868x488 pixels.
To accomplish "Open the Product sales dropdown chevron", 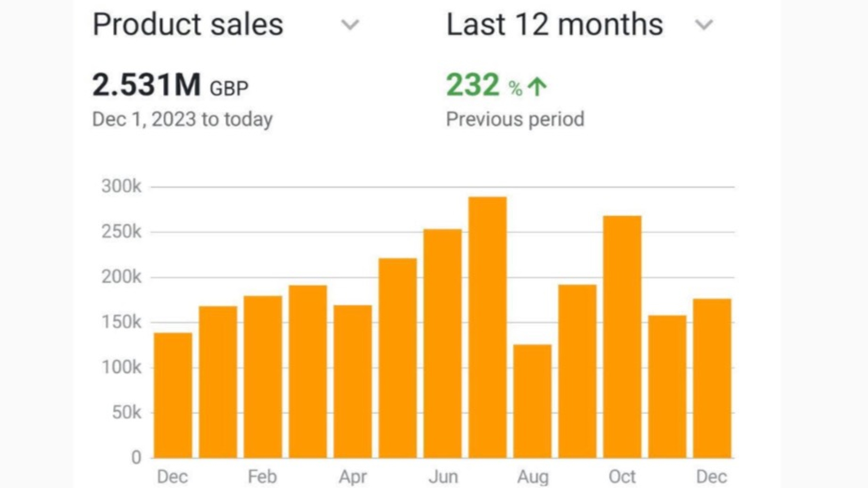I will click(350, 25).
